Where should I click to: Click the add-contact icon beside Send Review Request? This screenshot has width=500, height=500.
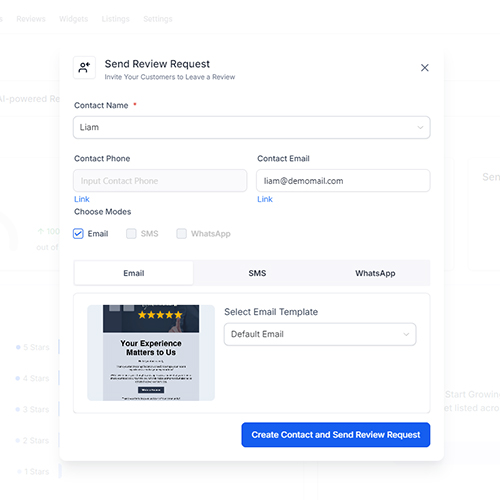point(84,68)
